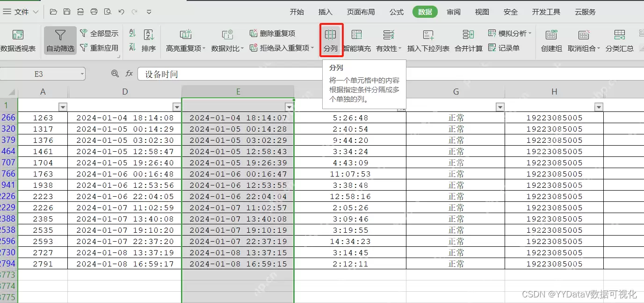This screenshot has width=644, height=303.
Task: Expand the quick access toolbar customize arrow
Action: pos(149,12)
